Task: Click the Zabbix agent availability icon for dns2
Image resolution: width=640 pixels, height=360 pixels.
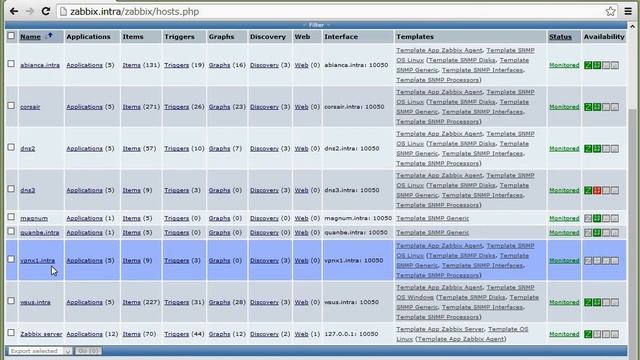Action: tap(588, 149)
